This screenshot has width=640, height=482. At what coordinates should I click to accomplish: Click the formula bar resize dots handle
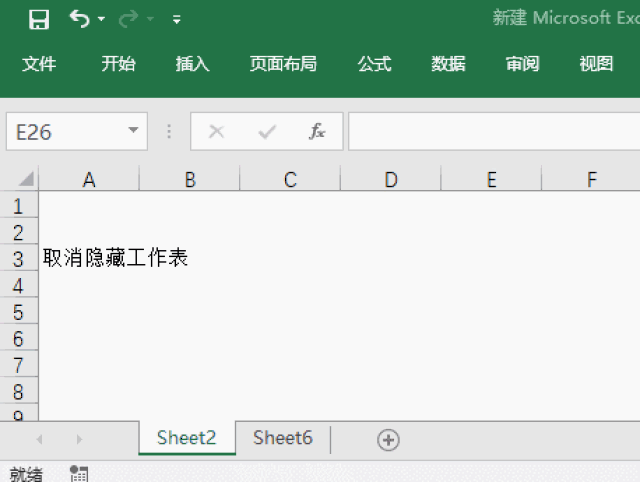169,131
